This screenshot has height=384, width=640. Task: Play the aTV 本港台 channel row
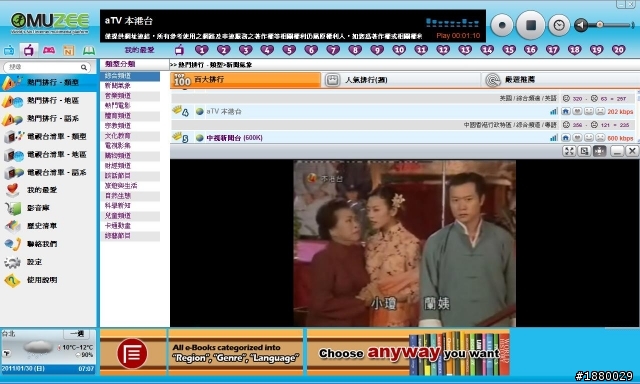403,111
